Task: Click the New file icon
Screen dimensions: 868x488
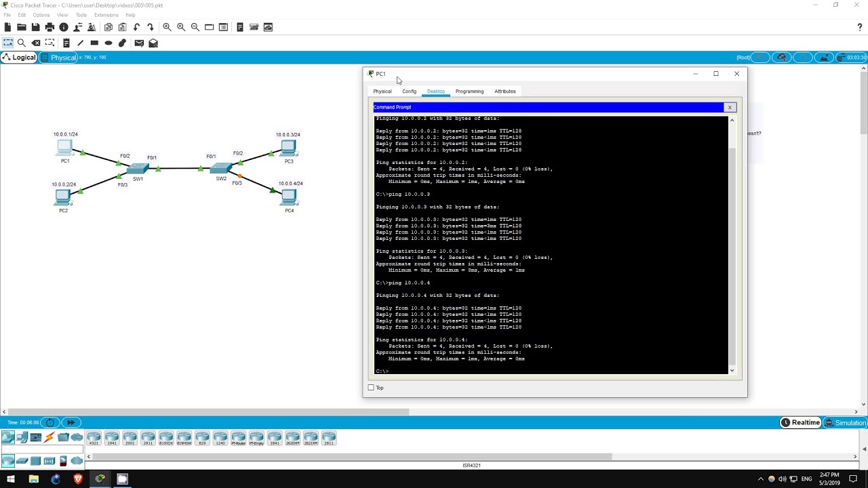Action: click(x=7, y=27)
